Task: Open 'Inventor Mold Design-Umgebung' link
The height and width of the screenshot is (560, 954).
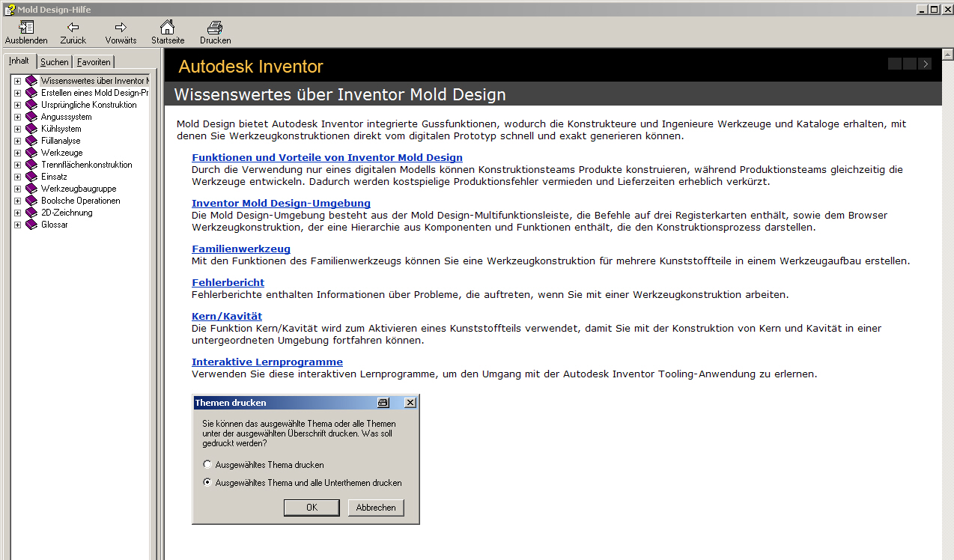Action: pyautogui.click(x=281, y=204)
